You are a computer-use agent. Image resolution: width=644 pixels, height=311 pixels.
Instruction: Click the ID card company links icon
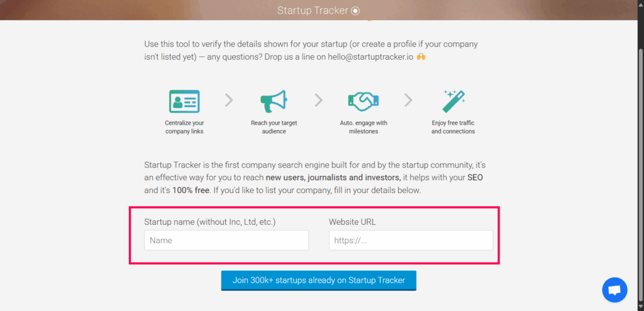coord(184,101)
